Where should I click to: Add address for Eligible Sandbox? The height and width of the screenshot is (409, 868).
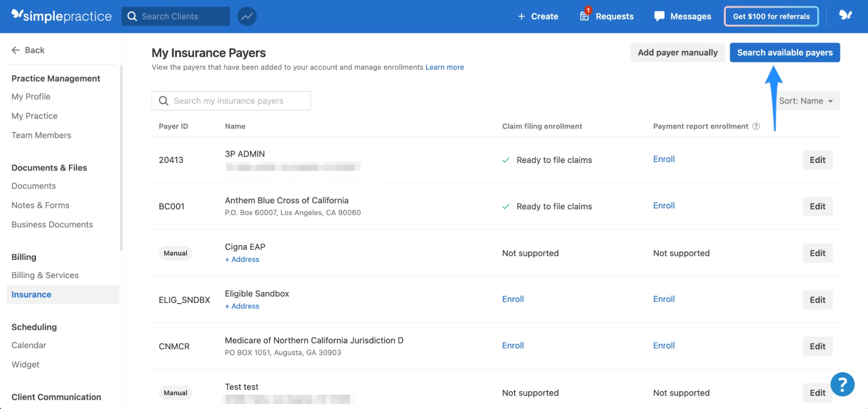click(242, 306)
